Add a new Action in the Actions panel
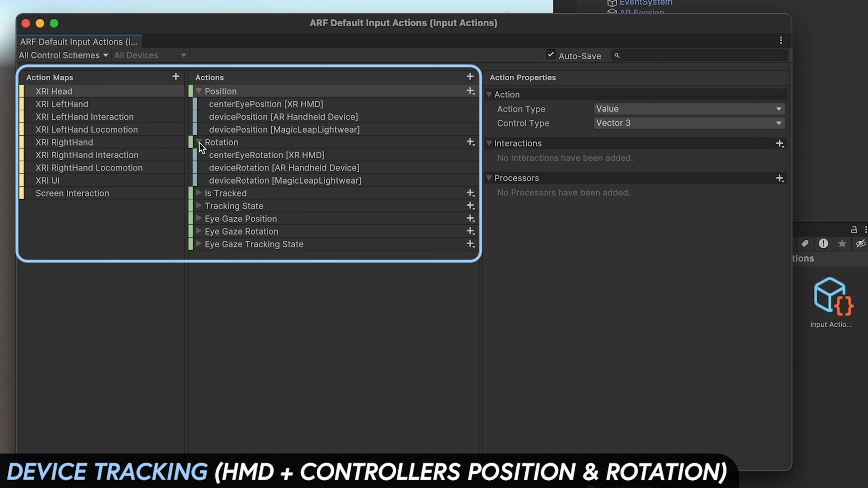Viewport: 868px width, 488px height. 470,77
